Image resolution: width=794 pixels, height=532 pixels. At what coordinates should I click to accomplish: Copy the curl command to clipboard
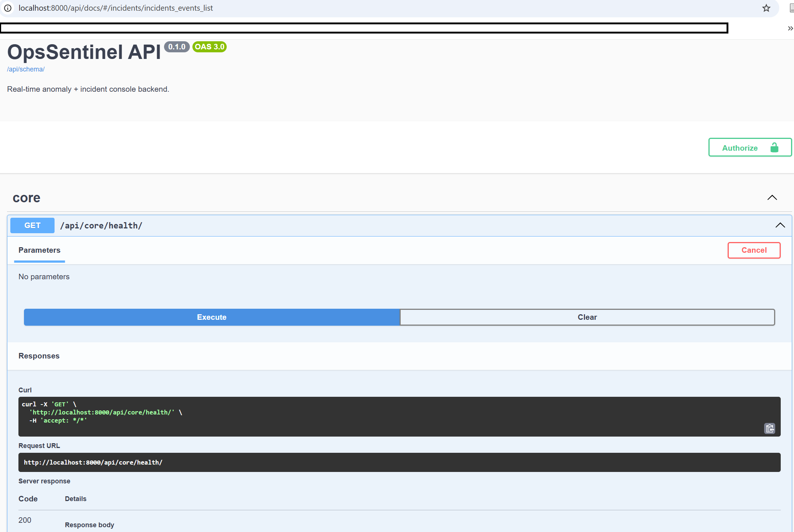coord(770,428)
